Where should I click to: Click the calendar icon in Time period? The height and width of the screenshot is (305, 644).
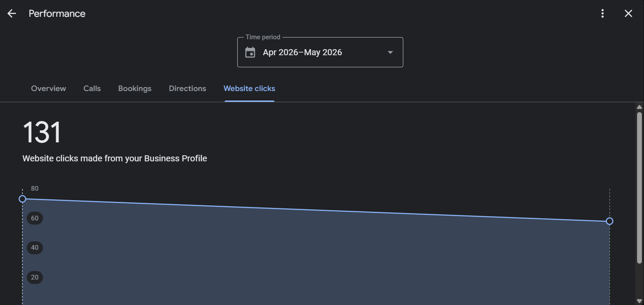250,52
